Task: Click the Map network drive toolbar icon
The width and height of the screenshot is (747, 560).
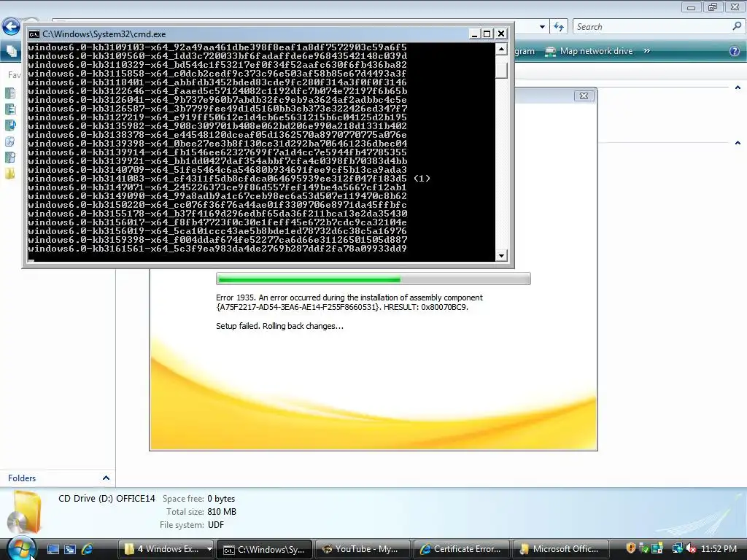Action: pos(550,51)
